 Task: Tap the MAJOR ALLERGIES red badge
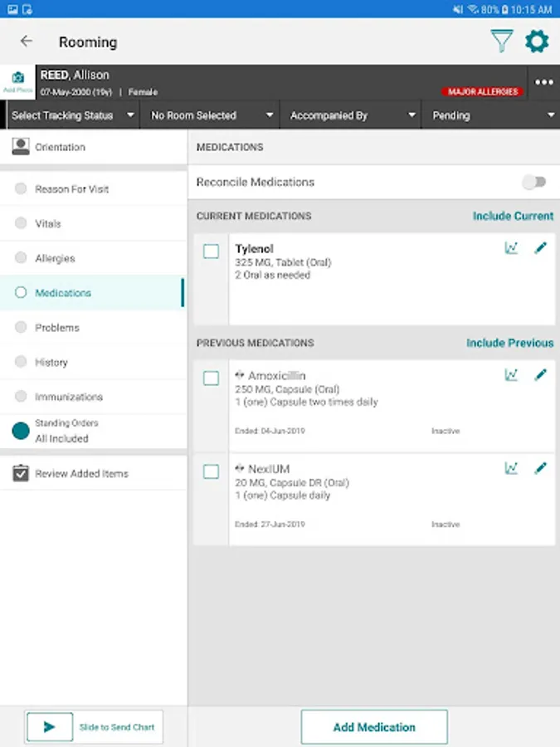(x=482, y=91)
